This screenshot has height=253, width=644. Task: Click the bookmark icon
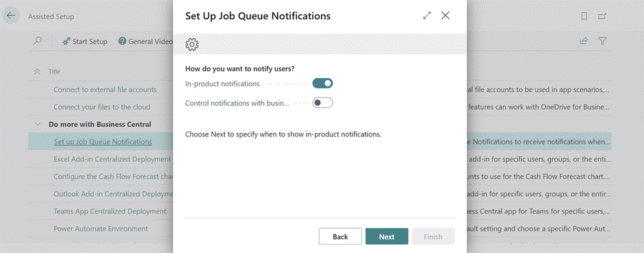(584, 16)
